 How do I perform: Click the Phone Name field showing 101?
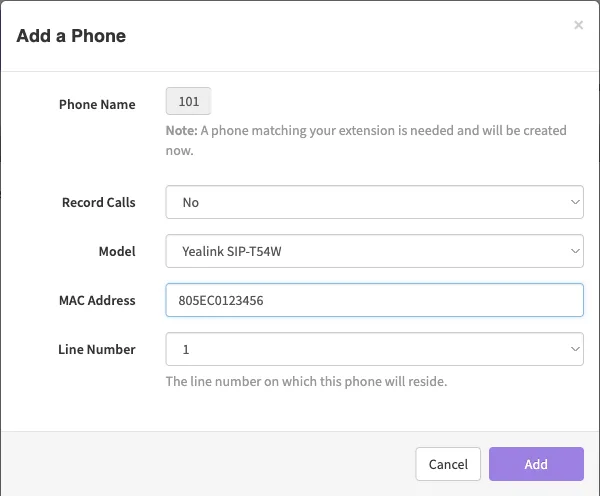tap(188, 101)
